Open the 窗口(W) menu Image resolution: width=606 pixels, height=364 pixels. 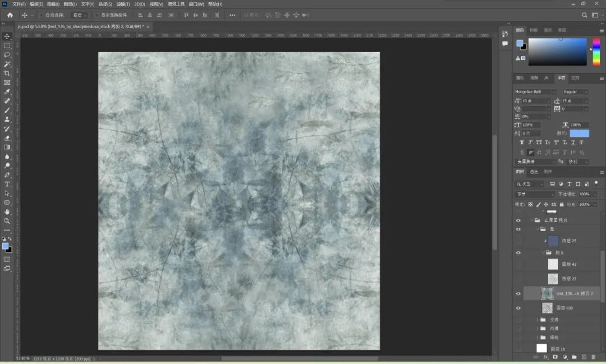click(x=196, y=4)
